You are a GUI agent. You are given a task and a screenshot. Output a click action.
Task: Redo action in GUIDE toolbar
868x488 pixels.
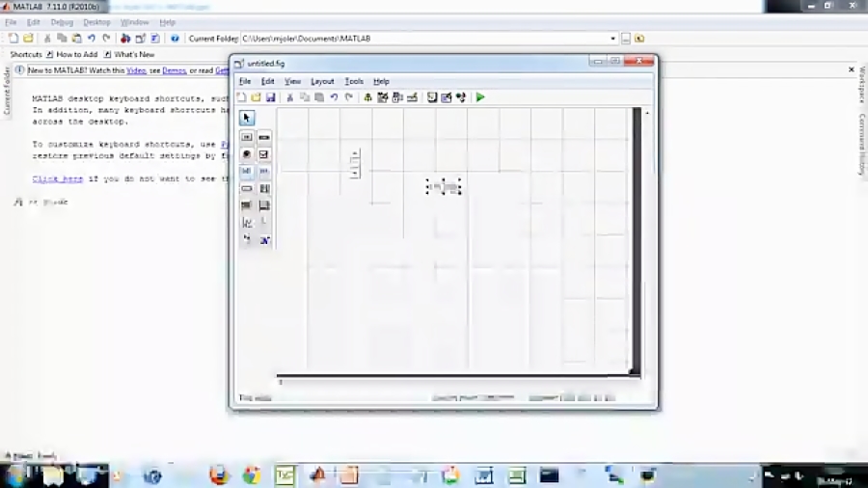(349, 97)
